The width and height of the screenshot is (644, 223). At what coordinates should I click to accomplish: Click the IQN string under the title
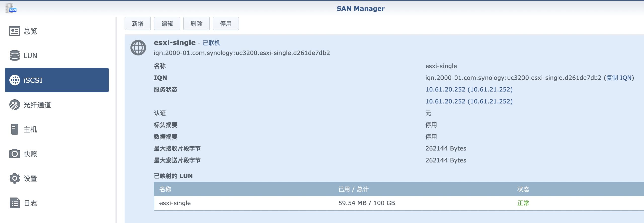(242, 53)
